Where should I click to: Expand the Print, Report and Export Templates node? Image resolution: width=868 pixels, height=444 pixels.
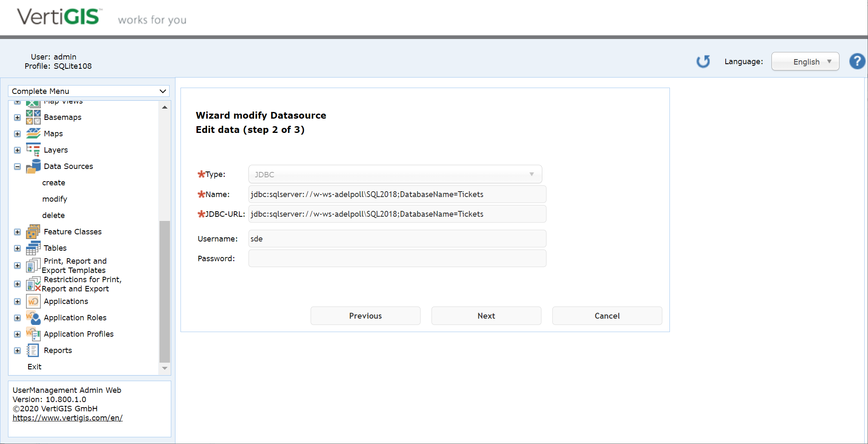(17, 265)
